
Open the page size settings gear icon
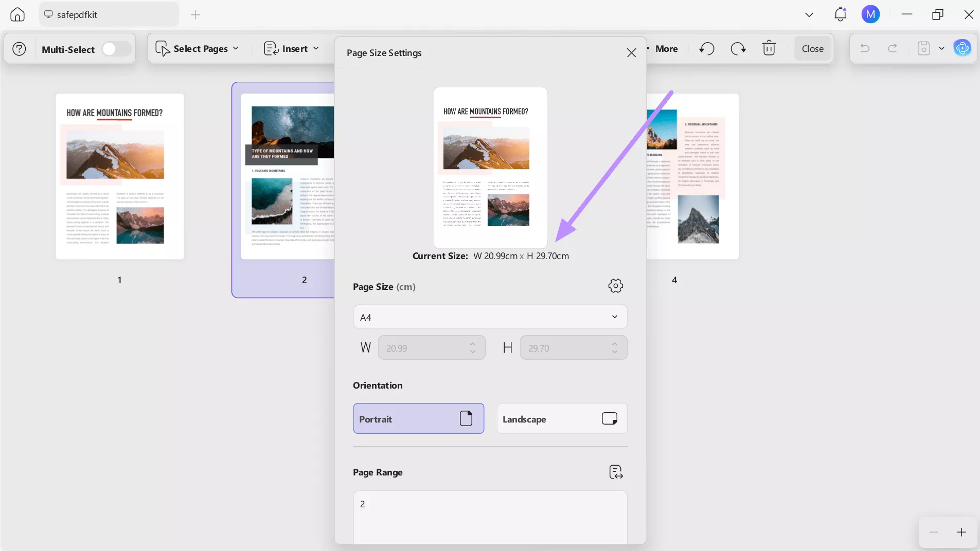tap(615, 286)
